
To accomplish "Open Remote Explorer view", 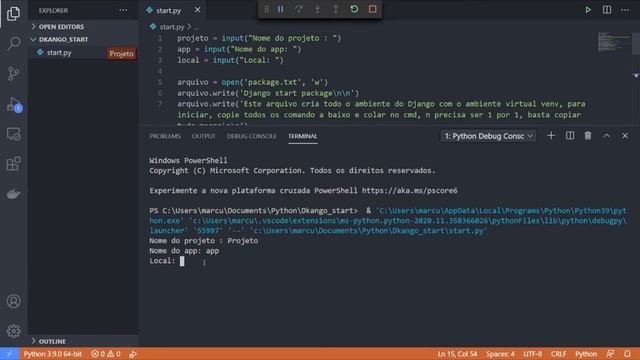I will point(13,134).
